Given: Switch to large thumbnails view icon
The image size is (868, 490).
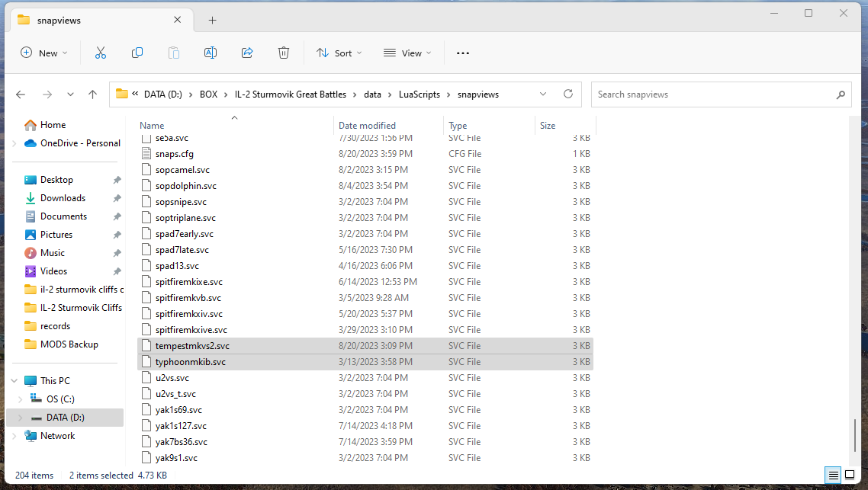Looking at the screenshot, I should click(850, 475).
